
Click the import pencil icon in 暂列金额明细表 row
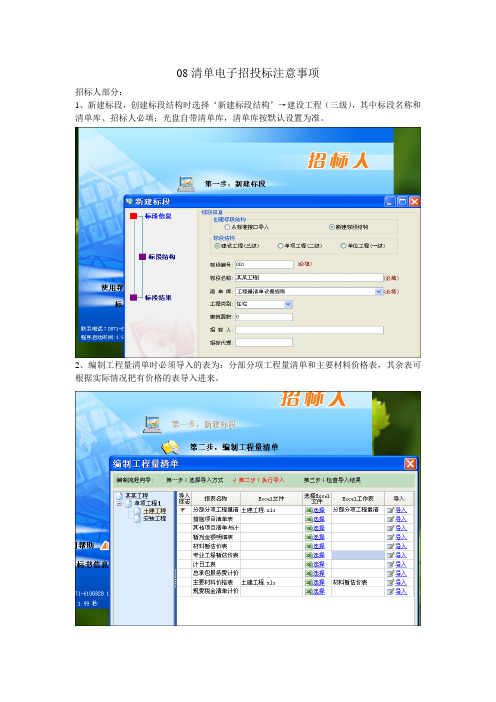point(390,537)
